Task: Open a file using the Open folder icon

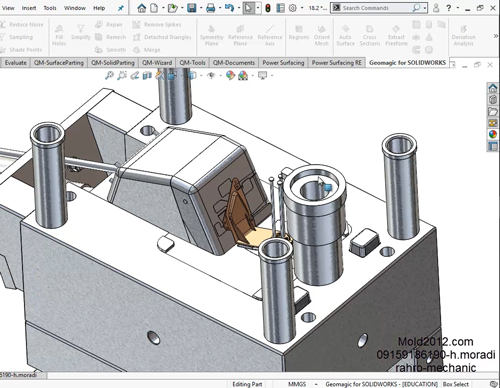Action: [173, 8]
